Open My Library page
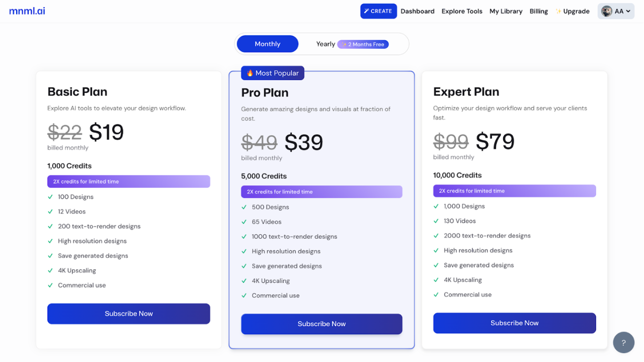This screenshot has height=362, width=644. 506,11
